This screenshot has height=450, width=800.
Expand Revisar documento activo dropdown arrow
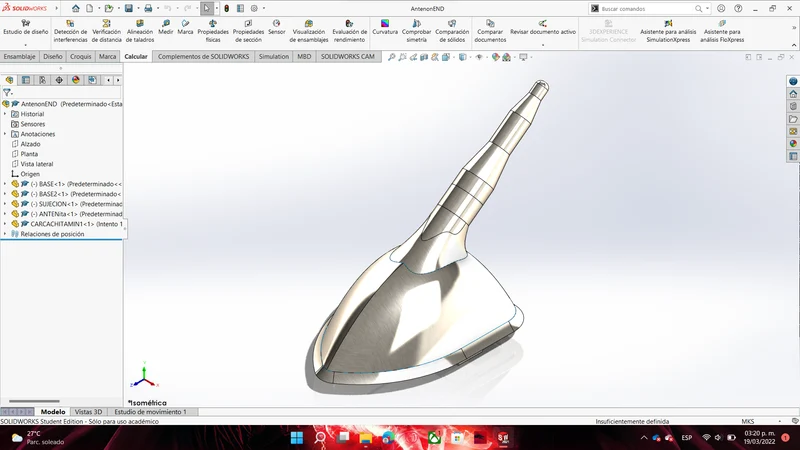point(543,44)
